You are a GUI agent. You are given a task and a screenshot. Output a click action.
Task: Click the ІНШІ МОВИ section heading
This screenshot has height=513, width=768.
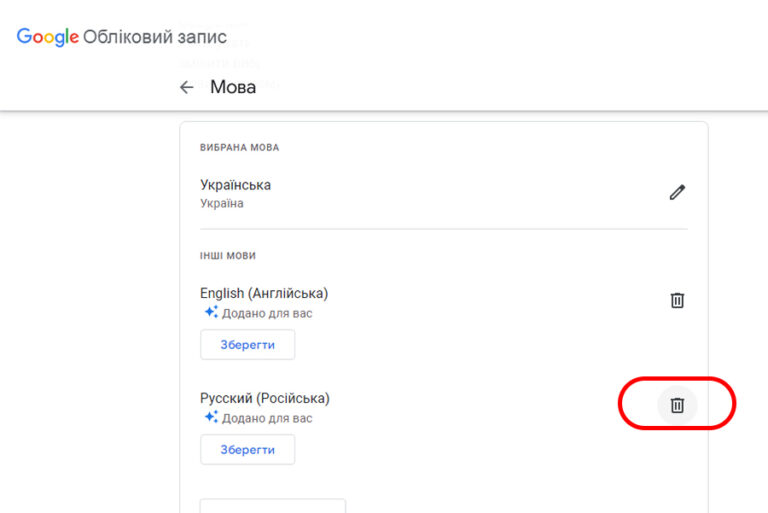pos(228,256)
